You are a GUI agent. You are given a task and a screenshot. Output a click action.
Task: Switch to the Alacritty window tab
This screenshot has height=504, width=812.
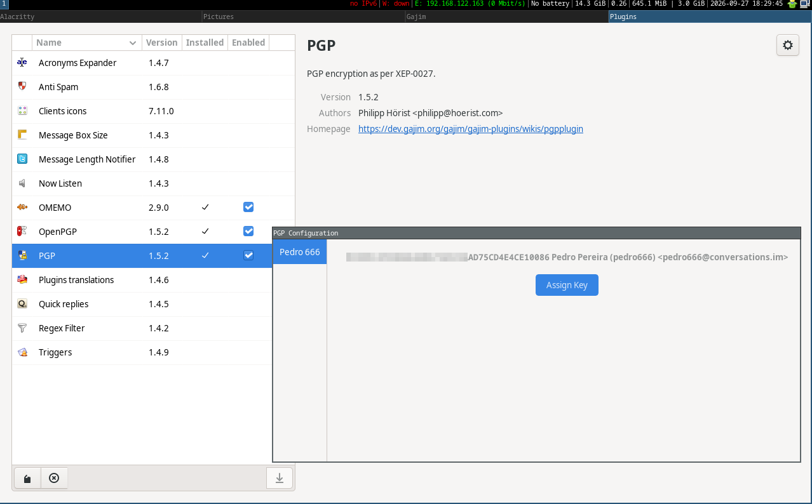coord(101,17)
